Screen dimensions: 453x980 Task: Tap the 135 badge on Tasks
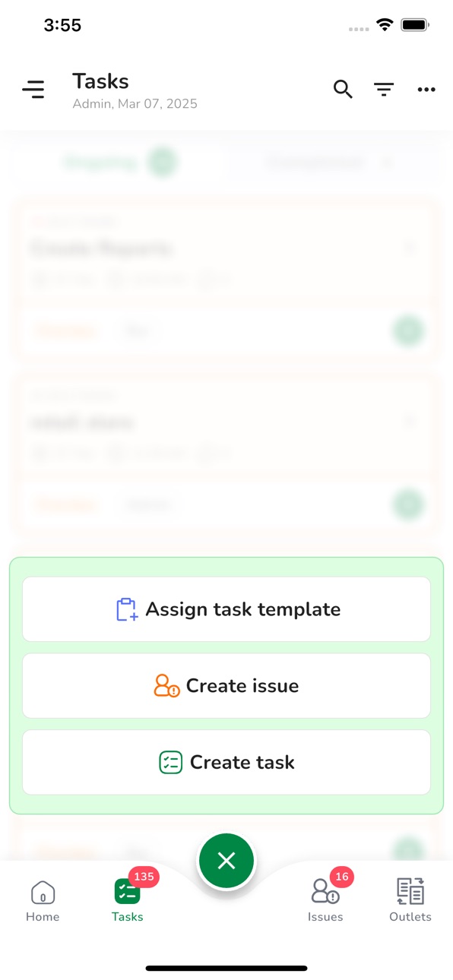144,877
